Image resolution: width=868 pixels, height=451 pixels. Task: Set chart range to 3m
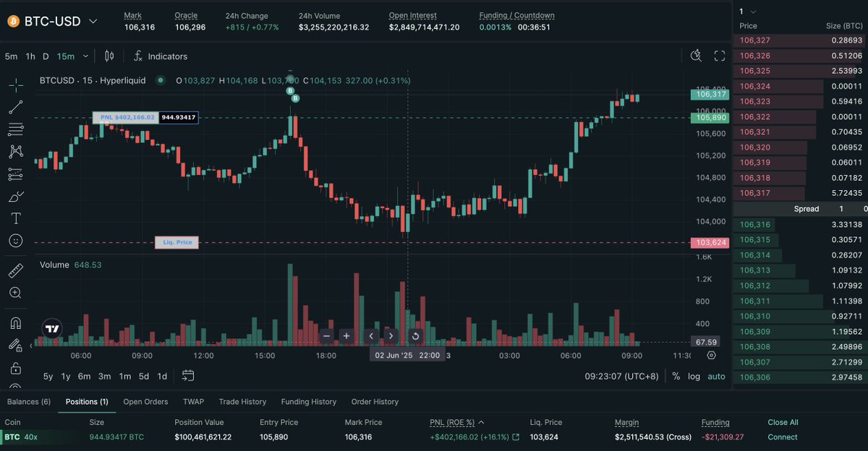point(105,376)
